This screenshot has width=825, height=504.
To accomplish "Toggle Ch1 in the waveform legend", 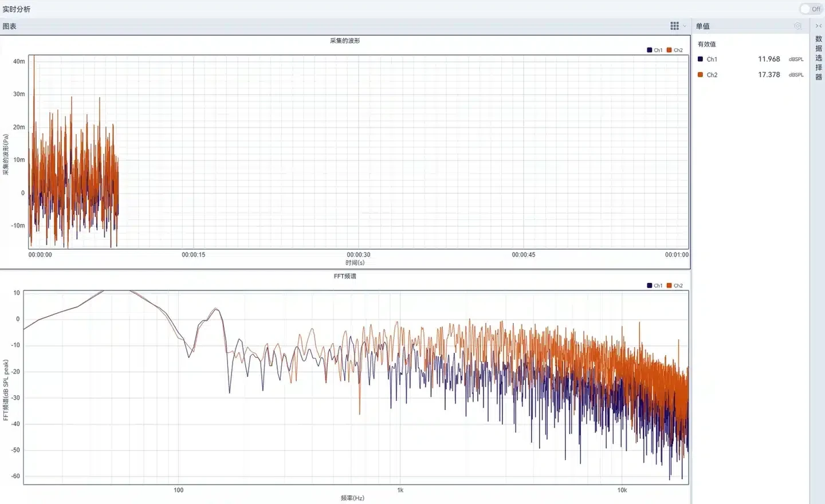I will (655, 50).
